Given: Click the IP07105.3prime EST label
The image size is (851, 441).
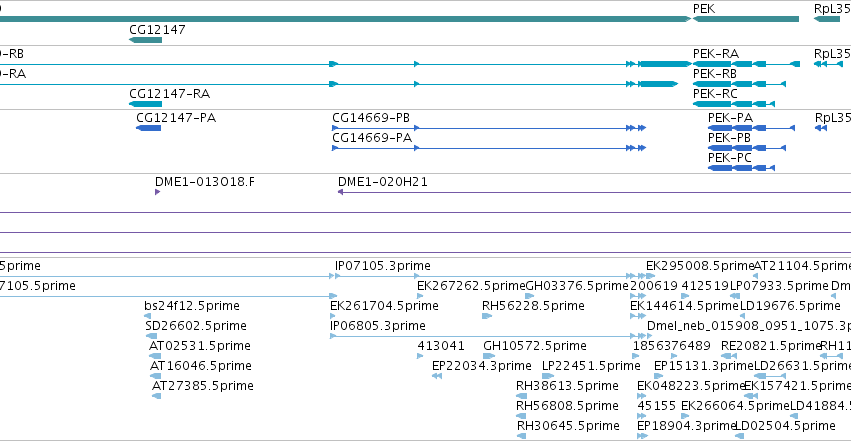Looking at the screenshot, I should click(x=383, y=266).
